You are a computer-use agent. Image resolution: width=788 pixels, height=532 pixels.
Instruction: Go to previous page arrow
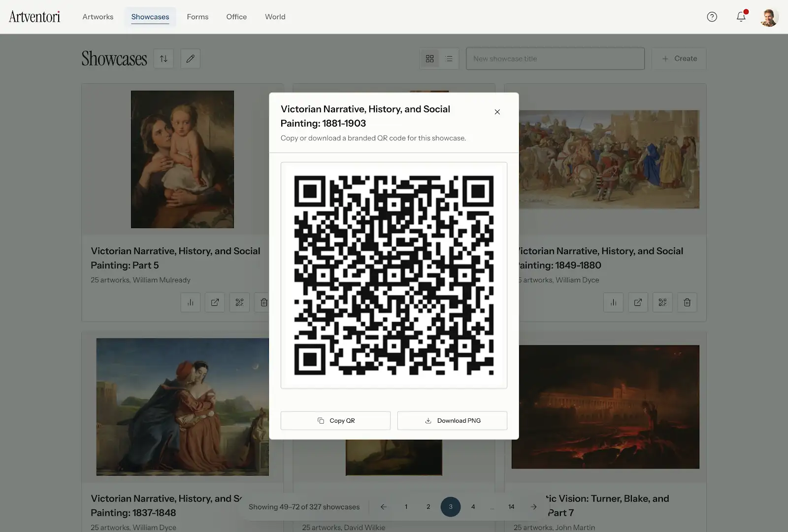tap(383, 507)
